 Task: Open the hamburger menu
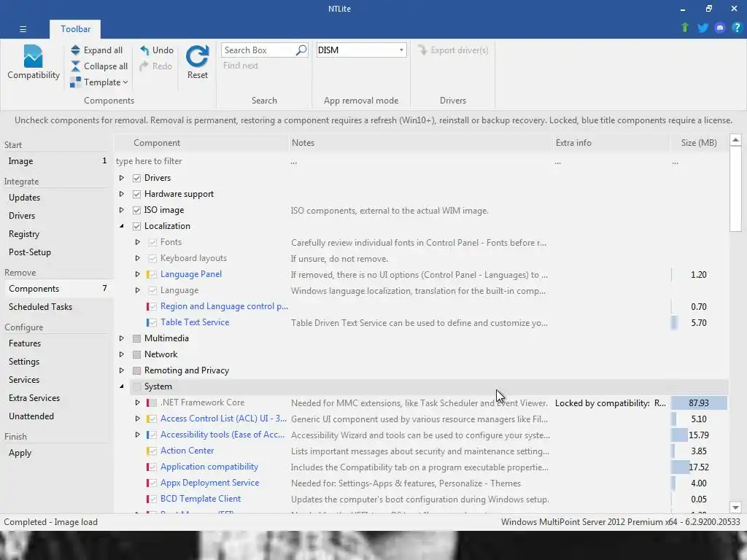click(x=23, y=29)
